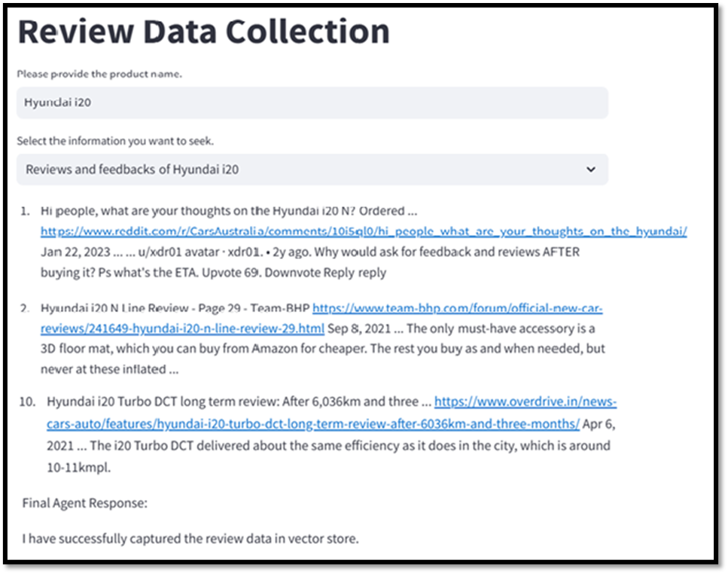This screenshot has height=574, width=728.
Task: Click the numbered item 10 in the results list
Action: click(29, 401)
